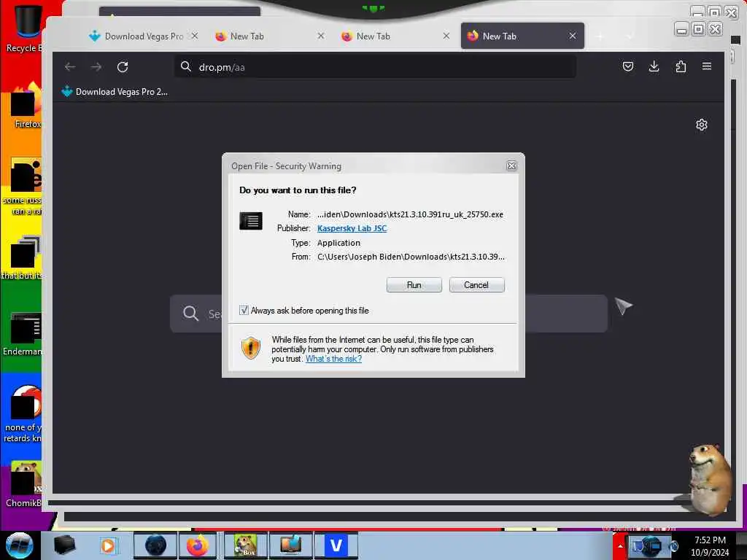Open the "What's the risk?" link
Image resolution: width=747 pixels, height=560 pixels.
click(x=333, y=359)
